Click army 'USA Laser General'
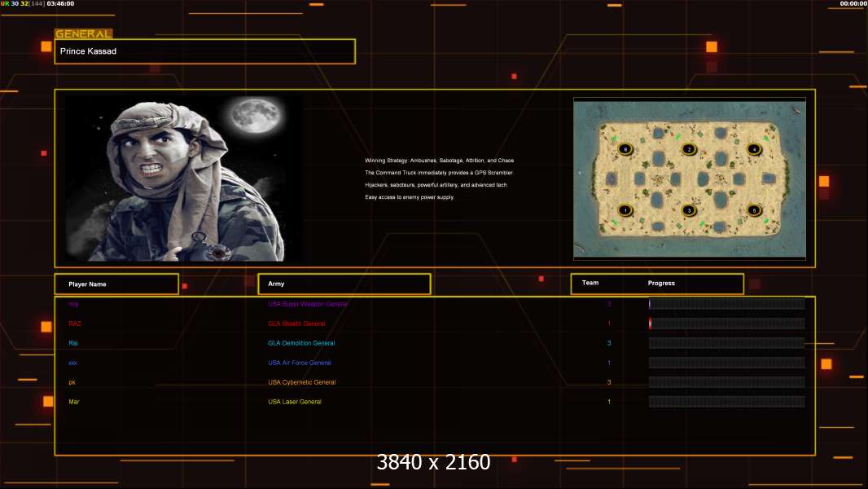Screen dimensions: 868x489 295,402
